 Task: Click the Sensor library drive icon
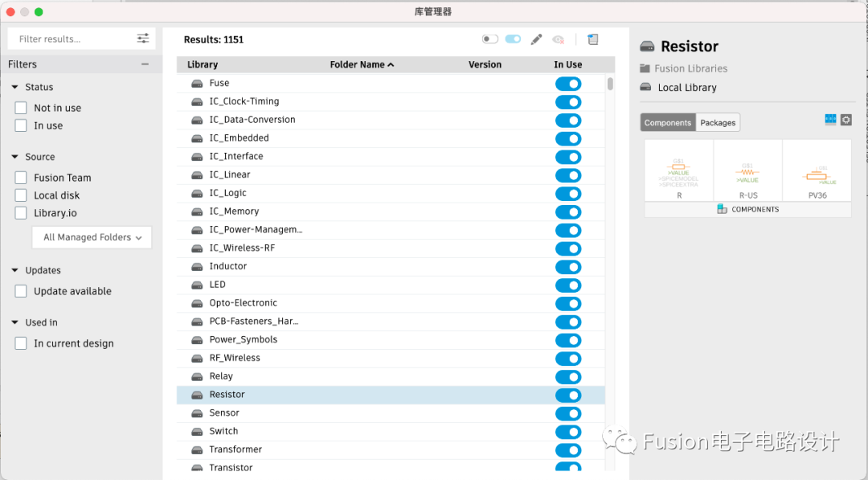(x=197, y=413)
